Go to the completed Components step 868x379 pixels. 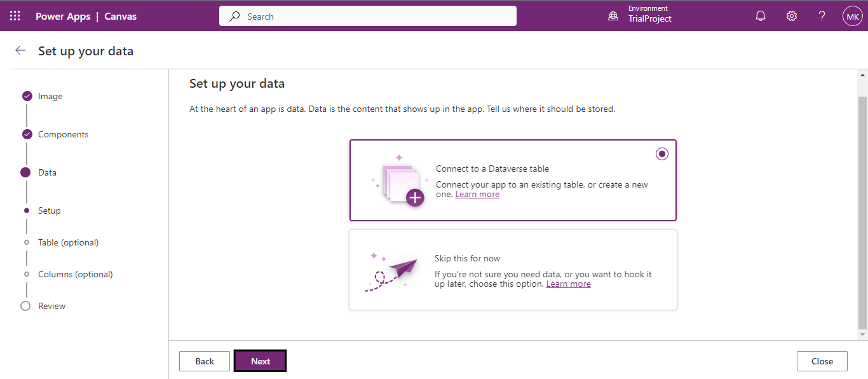62,134
